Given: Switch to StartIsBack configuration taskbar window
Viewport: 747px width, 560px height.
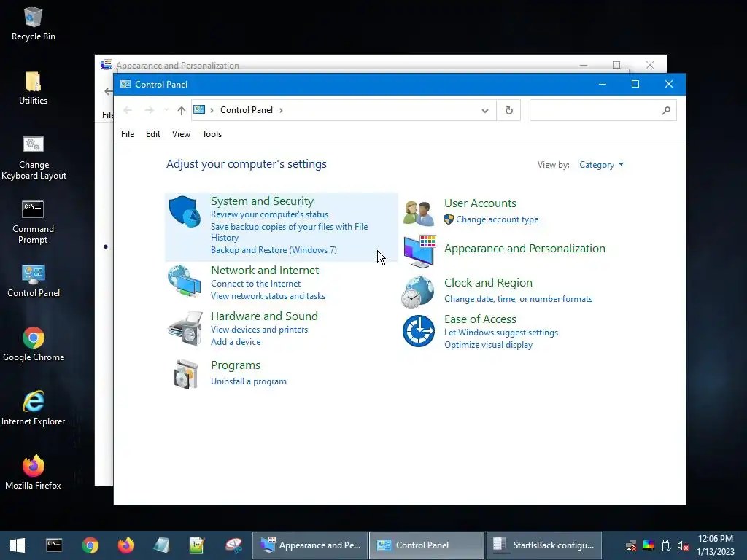Looking at the screenshot, I should pyautogui.click(x=543, y=545).
